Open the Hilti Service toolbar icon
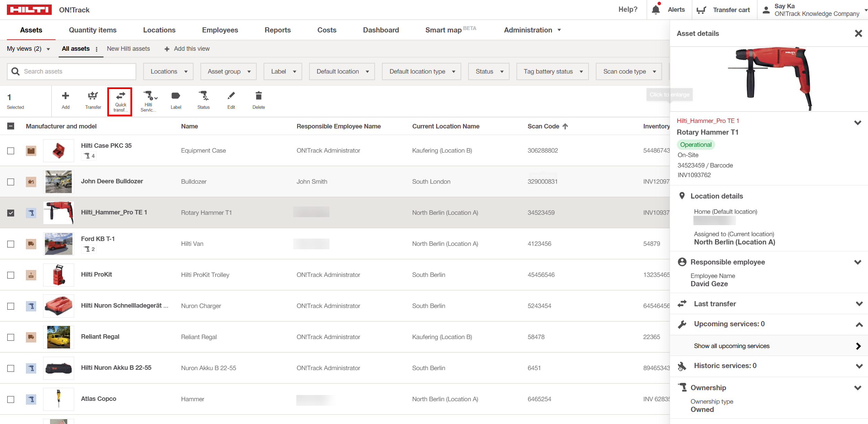 coord(150,95)
